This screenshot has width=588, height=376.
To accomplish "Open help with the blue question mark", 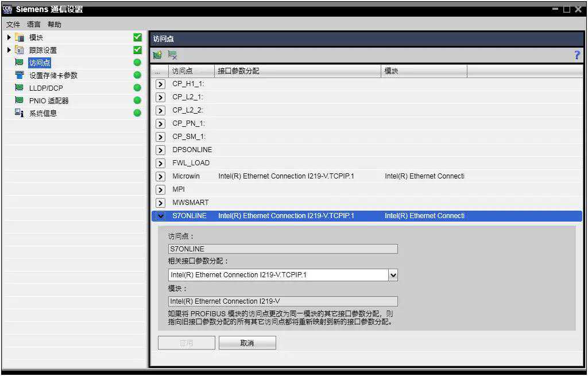I will pos(577,55).
